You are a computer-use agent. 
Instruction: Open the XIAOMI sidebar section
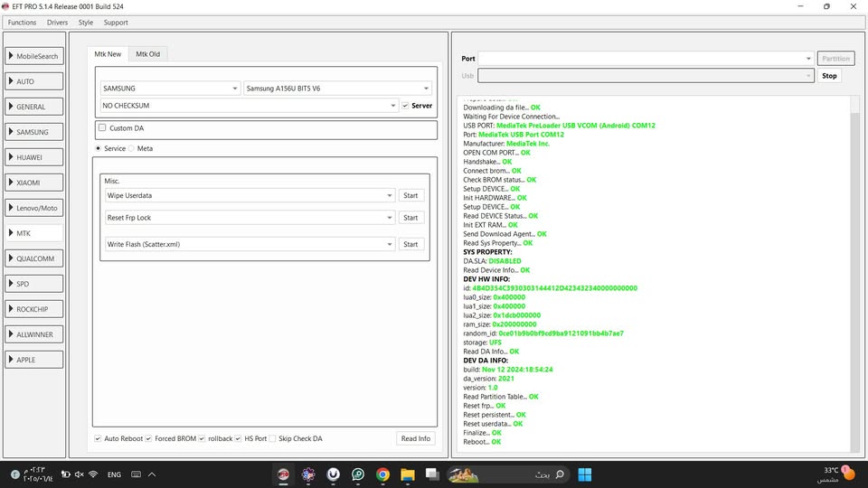pyautogui.click(x=34, y=183)
